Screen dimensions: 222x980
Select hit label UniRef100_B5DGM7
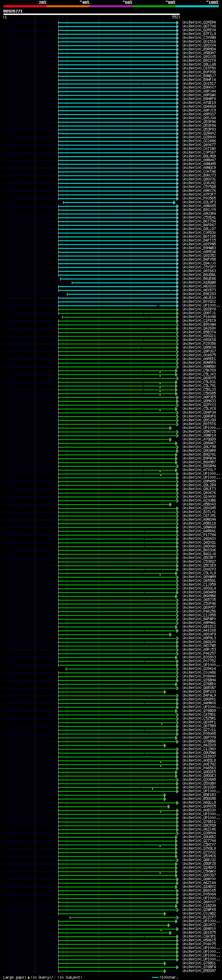199,971
